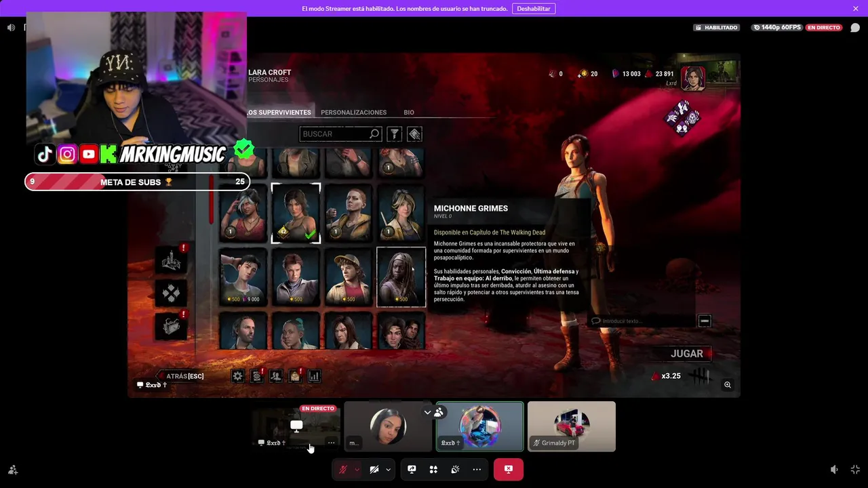The height and width of the screenshot is (488, 868).
Task: Exit full screen view icon
Action: coord(855,470)
